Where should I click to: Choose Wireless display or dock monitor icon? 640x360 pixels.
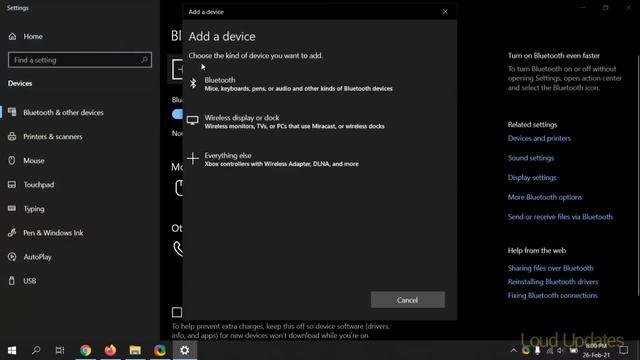[x=193, y=120]
